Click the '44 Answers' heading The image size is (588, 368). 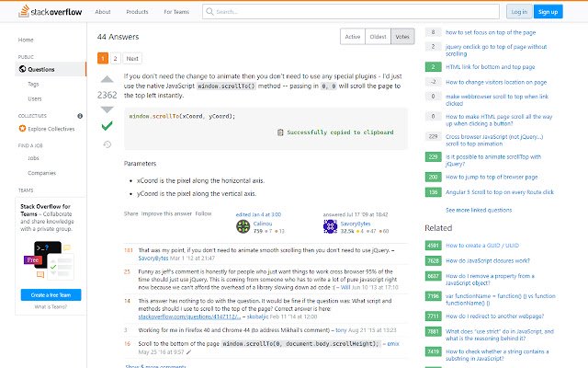[118, 37]
